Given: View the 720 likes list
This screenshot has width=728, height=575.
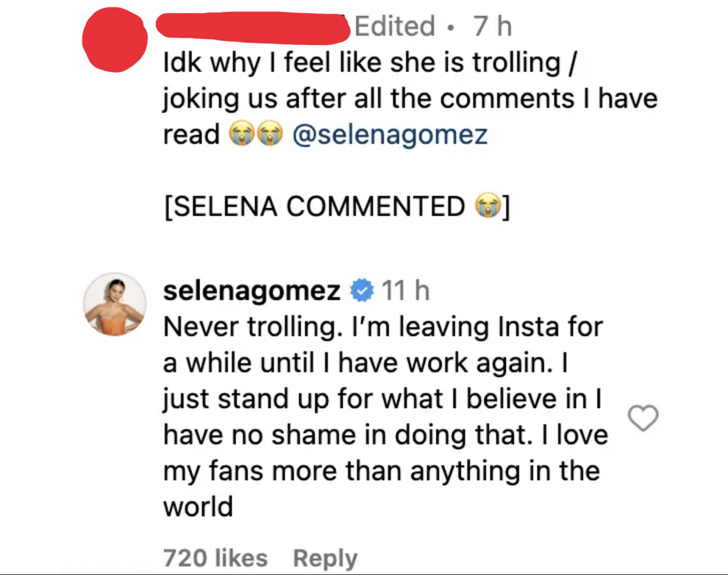Looking at the screenshot, I should coord(215,558).
